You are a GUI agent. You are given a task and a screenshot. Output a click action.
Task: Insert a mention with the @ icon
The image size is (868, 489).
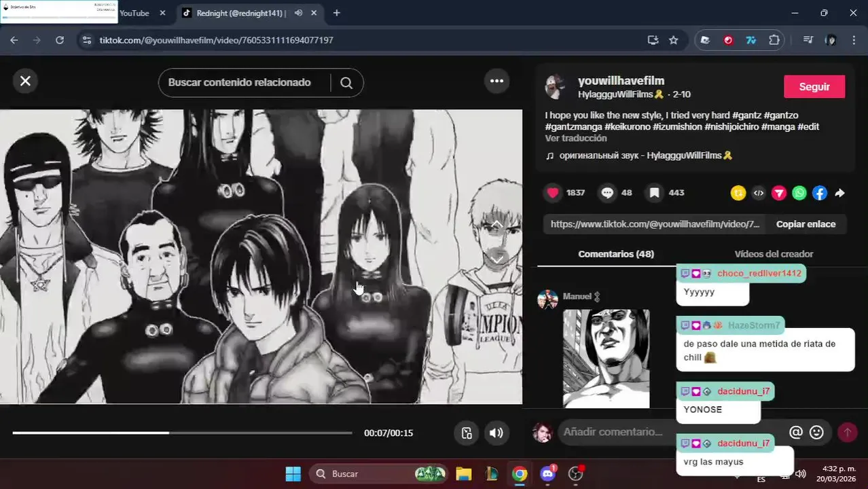click(x=796, y=432)
